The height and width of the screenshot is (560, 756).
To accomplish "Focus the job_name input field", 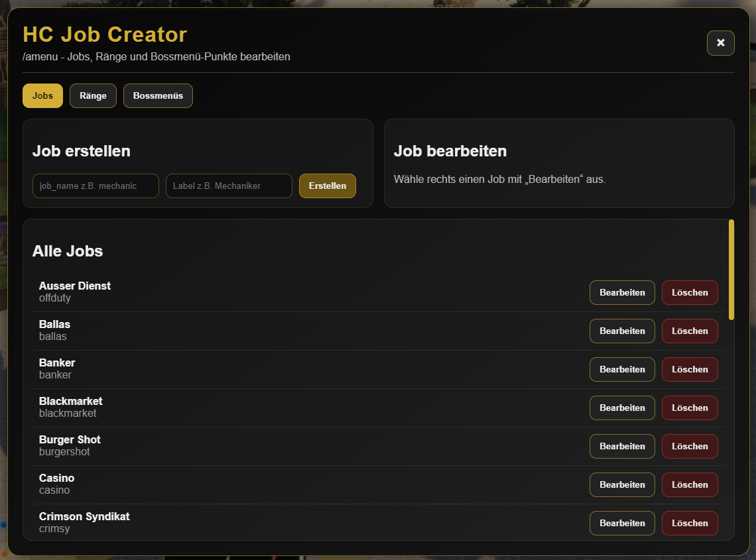I will coord(95,186).
